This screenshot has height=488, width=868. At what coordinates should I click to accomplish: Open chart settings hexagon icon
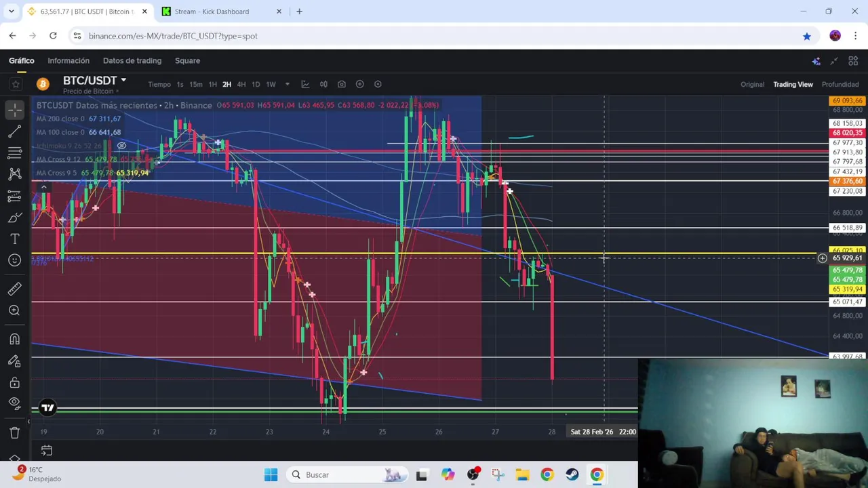pyautogui.click(x=378, y=84)
